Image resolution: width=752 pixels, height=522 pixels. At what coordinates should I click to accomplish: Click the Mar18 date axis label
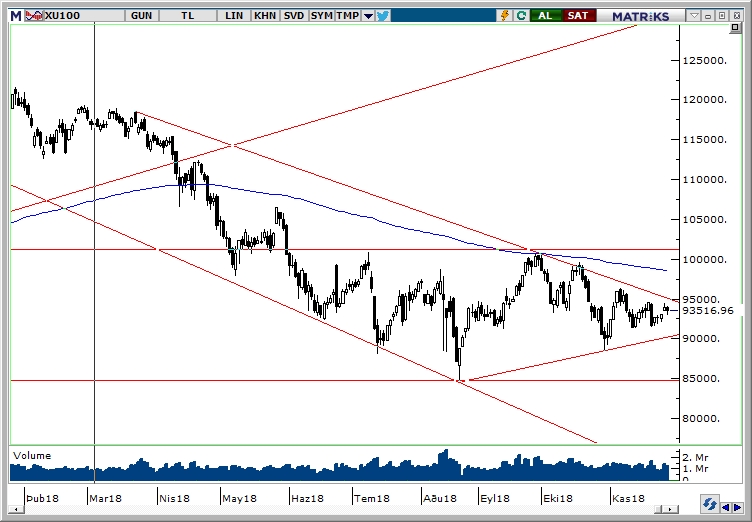(105, 498)
